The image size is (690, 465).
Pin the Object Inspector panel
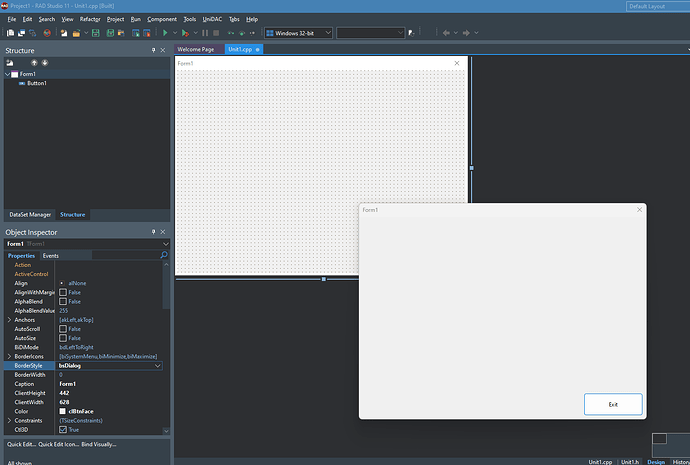(x=153, y=232)
